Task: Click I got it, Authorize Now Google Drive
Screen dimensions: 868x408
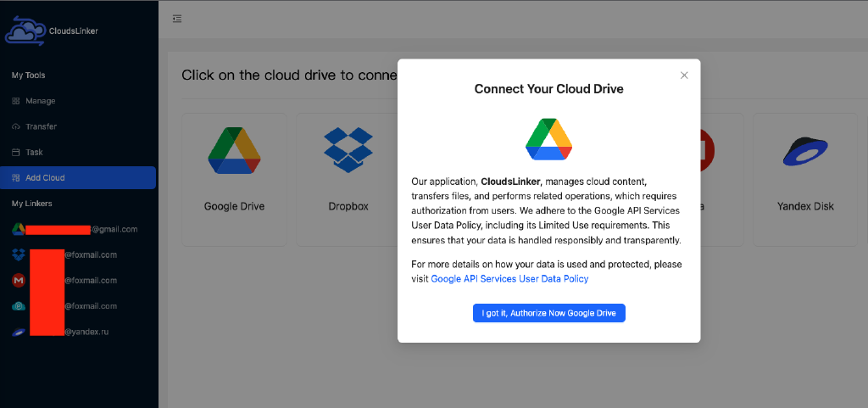Action: pyautogui.click(x=549, y=313)
